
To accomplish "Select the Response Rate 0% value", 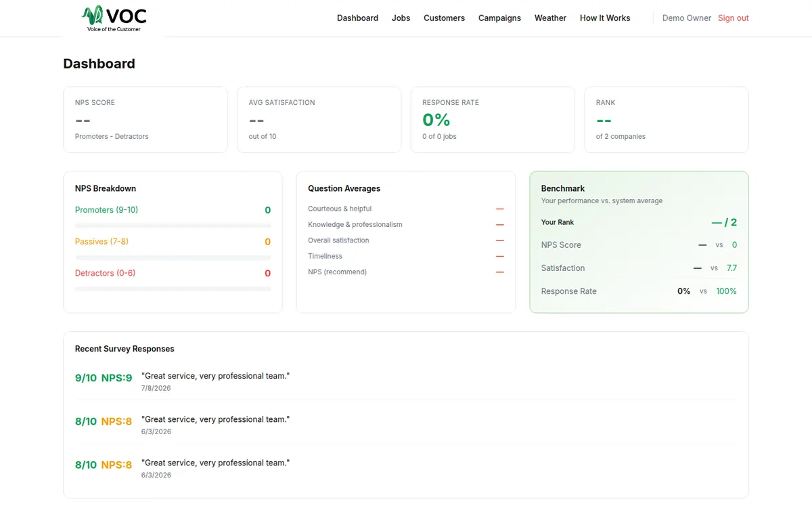I will pos(436,120).
